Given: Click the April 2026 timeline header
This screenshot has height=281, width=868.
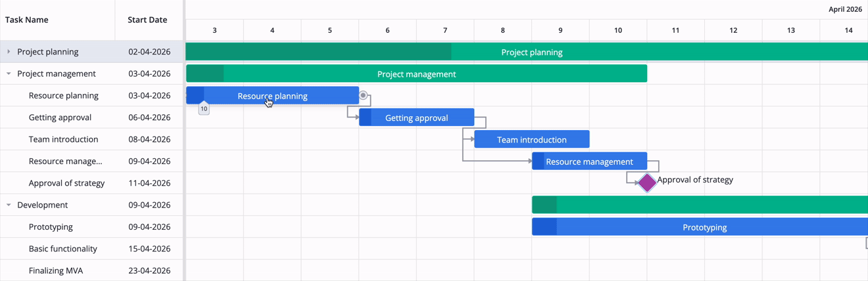Looking at the screenshot, I should point(845,9).
